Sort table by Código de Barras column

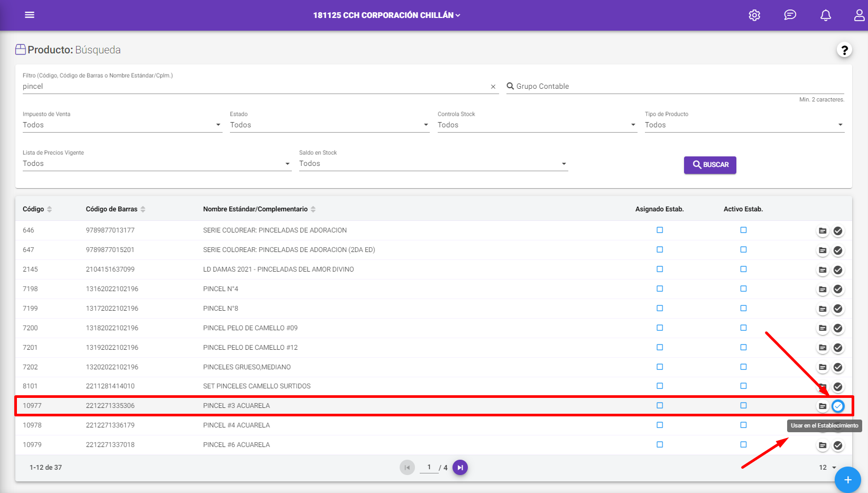click(115, 209)
